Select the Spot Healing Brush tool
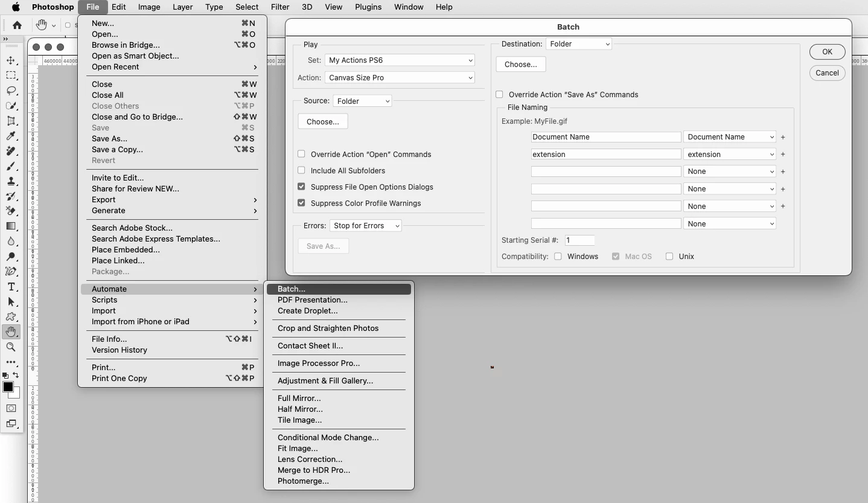Image resolution: width=868 pixels, height=503 pixels. 11,151
